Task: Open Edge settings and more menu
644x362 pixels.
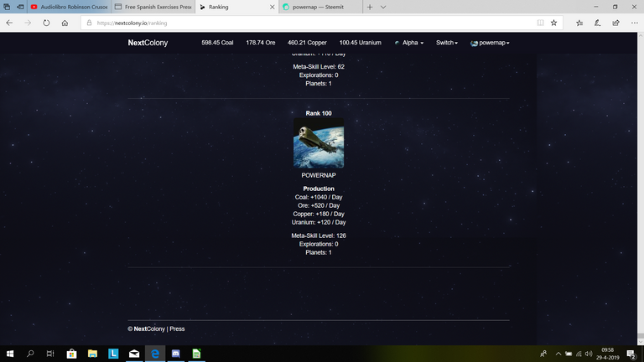Action: click(634, 23)
